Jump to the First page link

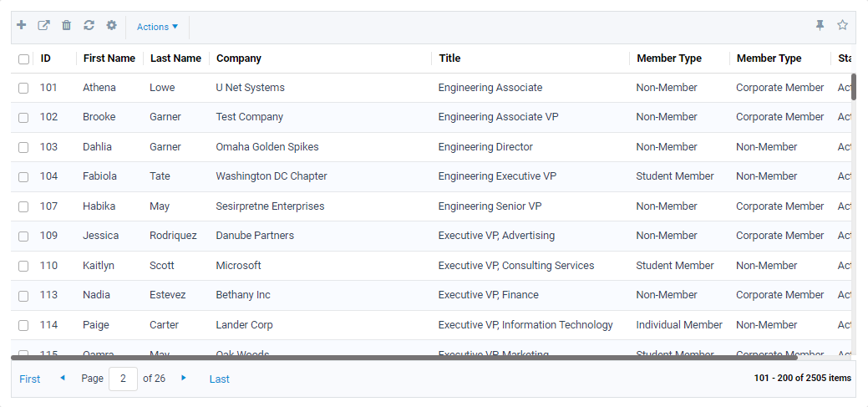pos(30,379)
